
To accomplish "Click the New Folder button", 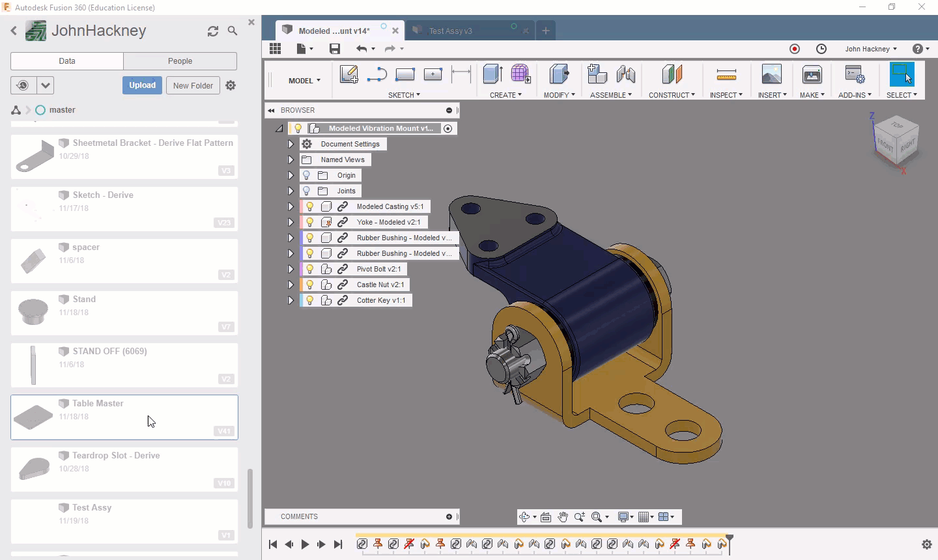I will point(193,85).
